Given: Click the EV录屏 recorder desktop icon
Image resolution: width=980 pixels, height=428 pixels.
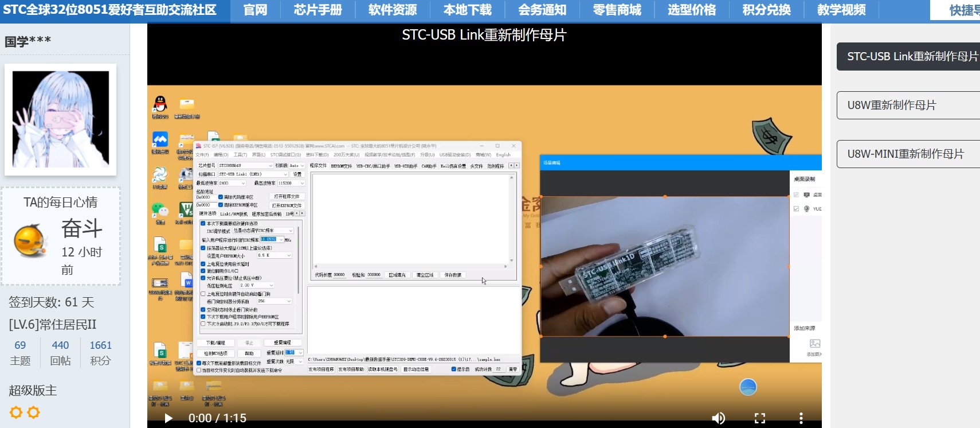Looking at the screenshot, I should (x=159, y=175).
